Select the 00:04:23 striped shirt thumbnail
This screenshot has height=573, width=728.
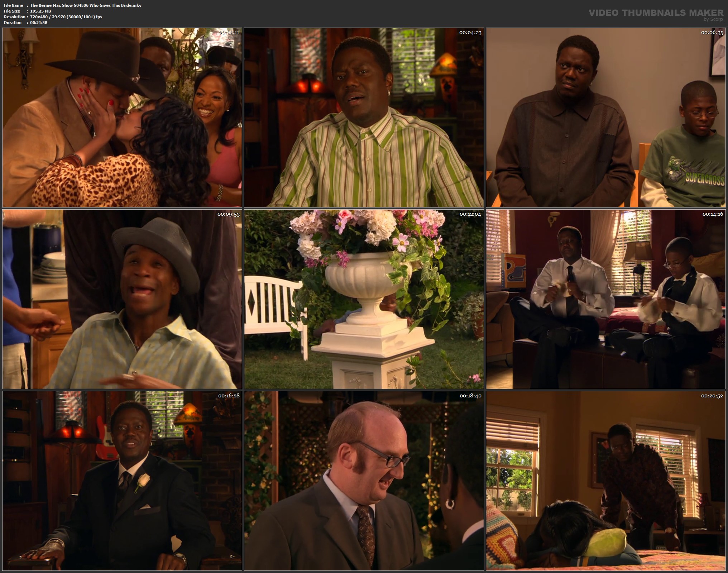tap(364, 118)
